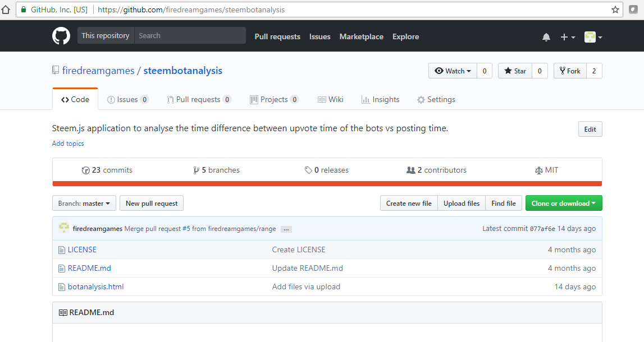Open the repository Settings tab
The image size is (644, 342).
436,99
